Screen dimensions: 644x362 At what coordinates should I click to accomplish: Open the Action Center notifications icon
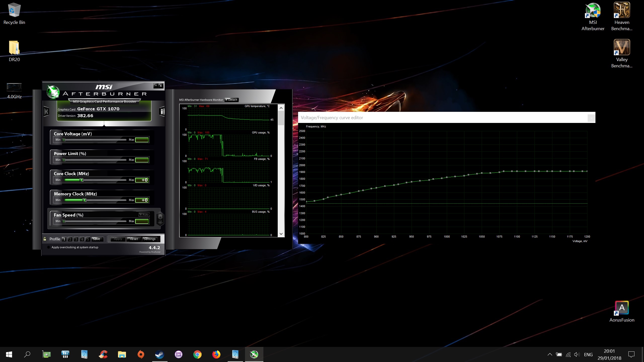(631, 354)
